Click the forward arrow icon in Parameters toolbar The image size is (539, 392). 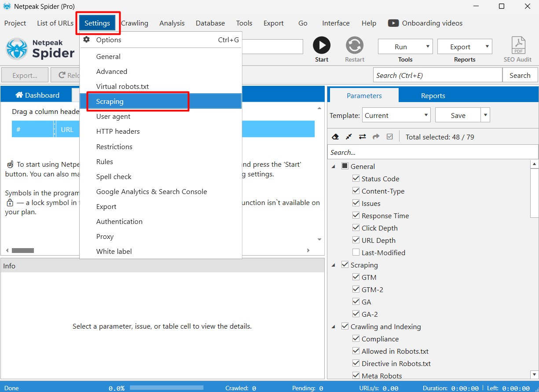pos(376,137)
